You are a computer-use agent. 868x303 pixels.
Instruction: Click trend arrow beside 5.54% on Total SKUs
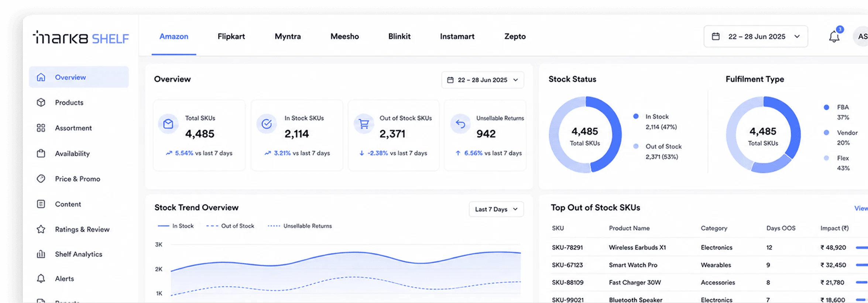(x=169, y=153)
